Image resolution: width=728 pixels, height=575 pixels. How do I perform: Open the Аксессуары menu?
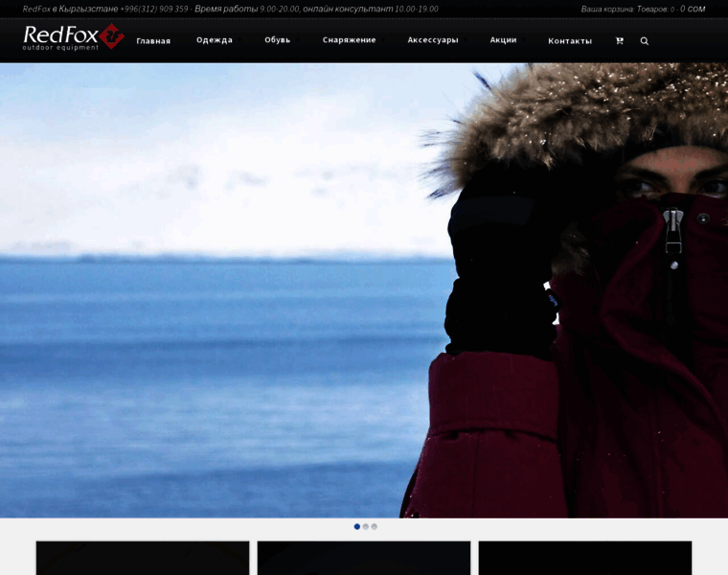(433, 40)
